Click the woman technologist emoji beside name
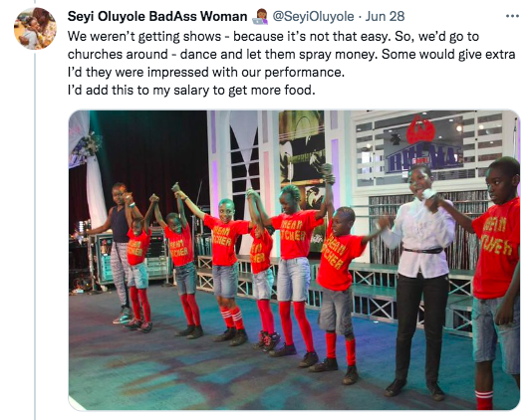The image size is (532, 420). [x=260, y=17]
